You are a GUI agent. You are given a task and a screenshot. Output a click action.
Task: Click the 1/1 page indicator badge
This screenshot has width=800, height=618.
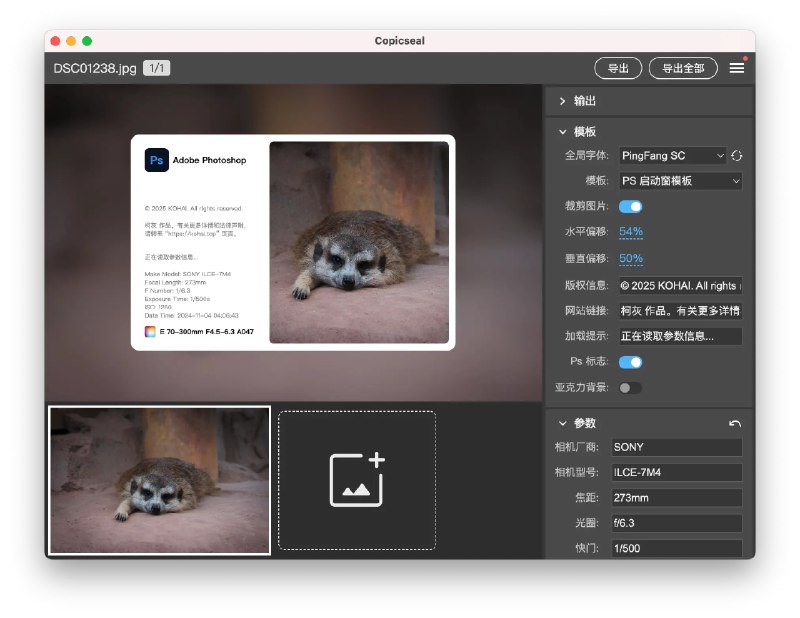pyautogui.click(x=157, y=68)
